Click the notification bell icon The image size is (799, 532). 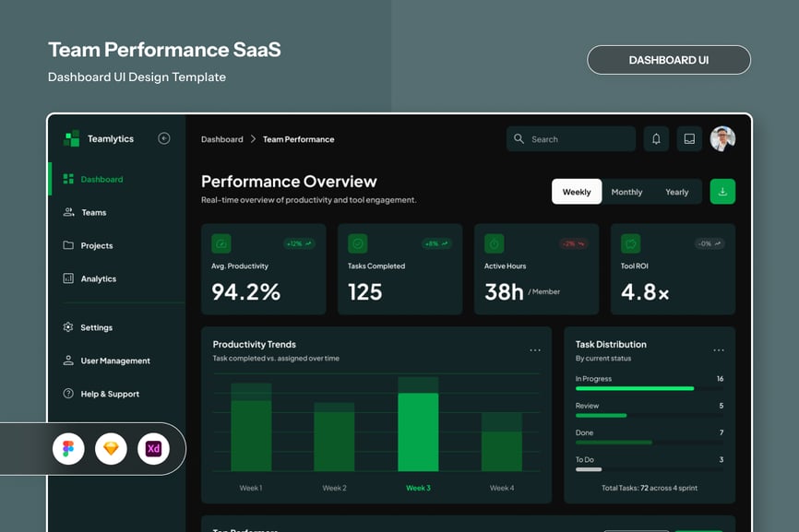656,139
